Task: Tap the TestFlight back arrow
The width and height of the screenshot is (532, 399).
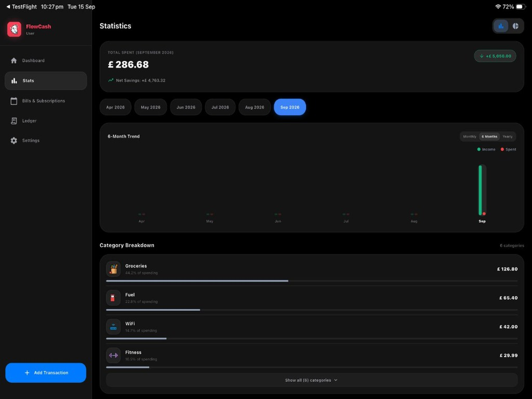Action: tap(8, 7)
